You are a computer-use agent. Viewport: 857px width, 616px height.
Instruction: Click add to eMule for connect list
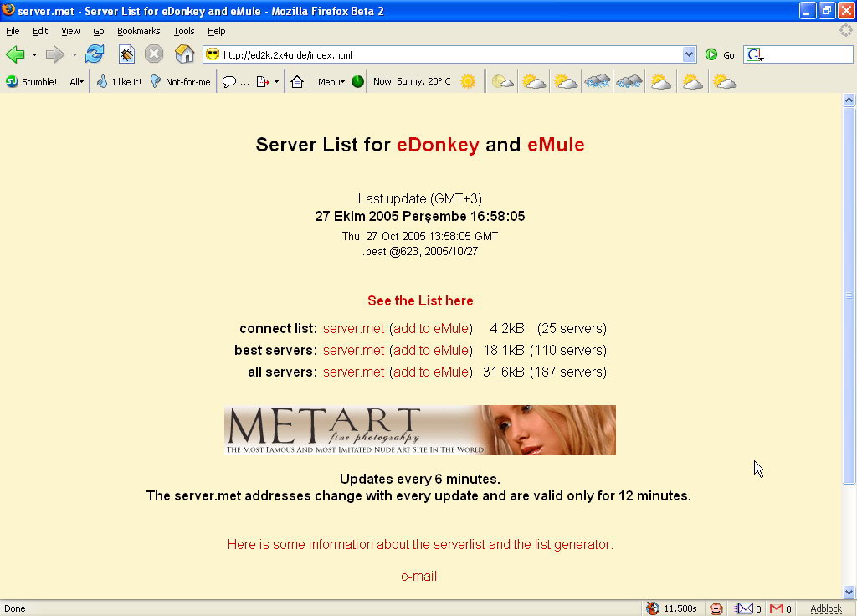431,328
